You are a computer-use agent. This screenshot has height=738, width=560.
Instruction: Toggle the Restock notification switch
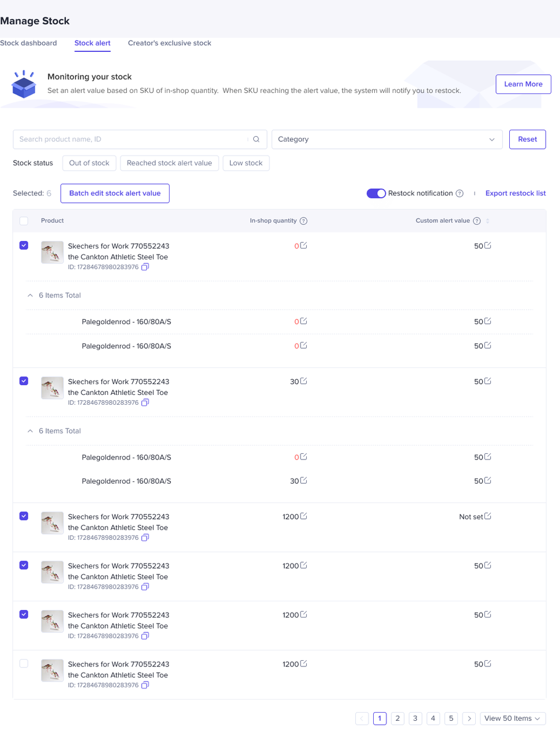(x=376, y=194)
